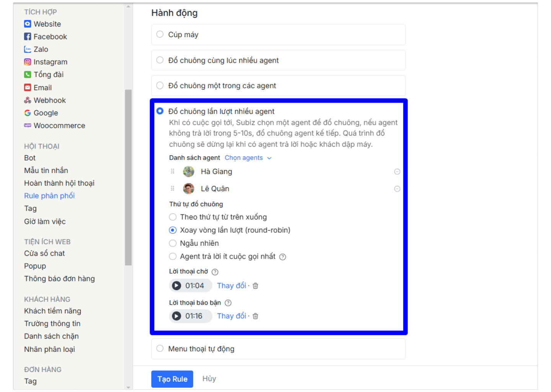Open the Facebook integration page
Viewport: 551px width, 392px height.
click(x=50, y=37)
